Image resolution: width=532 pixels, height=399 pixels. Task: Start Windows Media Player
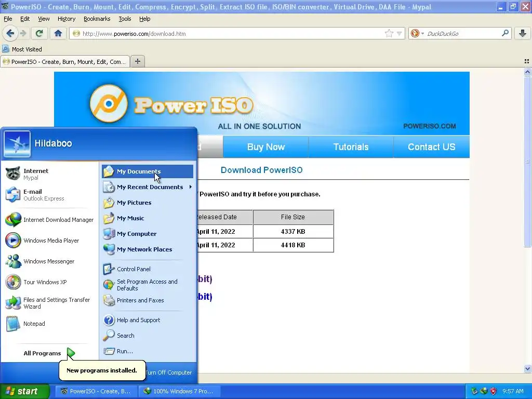[x=50, y=240]
